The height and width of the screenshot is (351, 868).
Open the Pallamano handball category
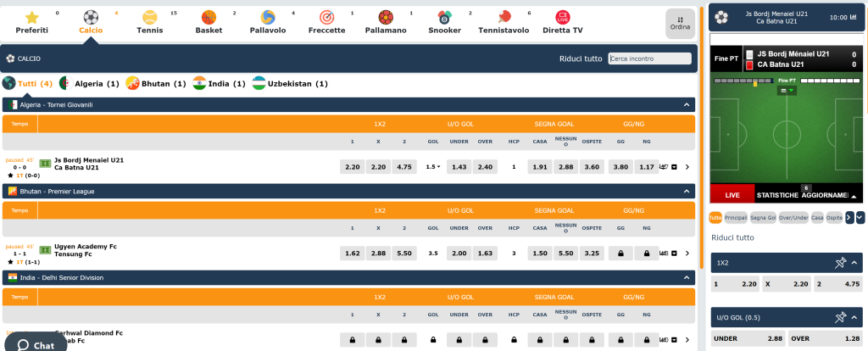point(386,18)
